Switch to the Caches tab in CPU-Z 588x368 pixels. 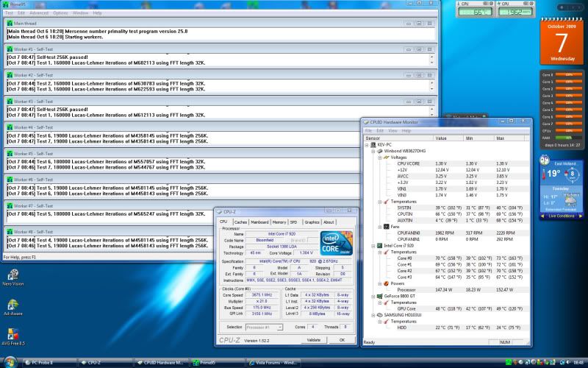tap(240, 222)
